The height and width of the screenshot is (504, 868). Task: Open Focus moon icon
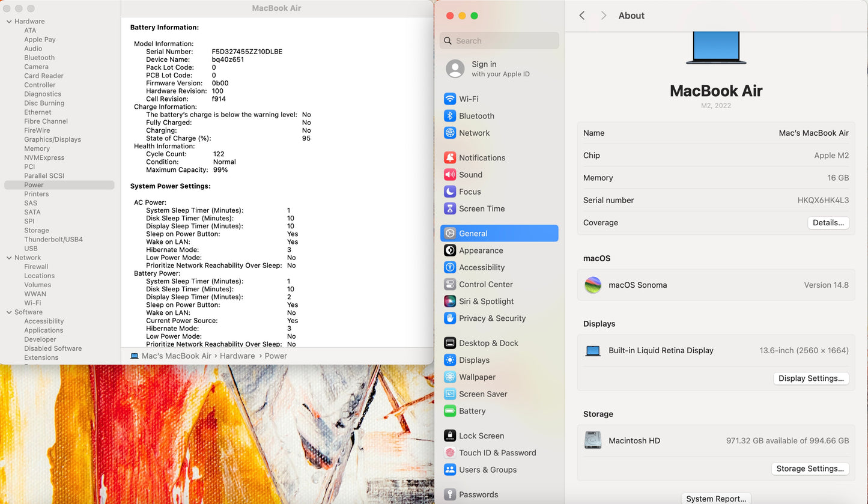450,192
